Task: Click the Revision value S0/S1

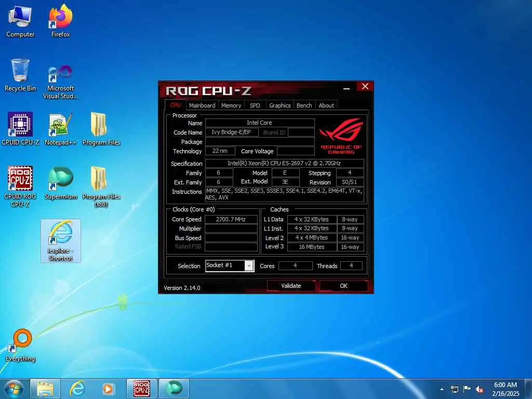Action: (x=350, y=182)
